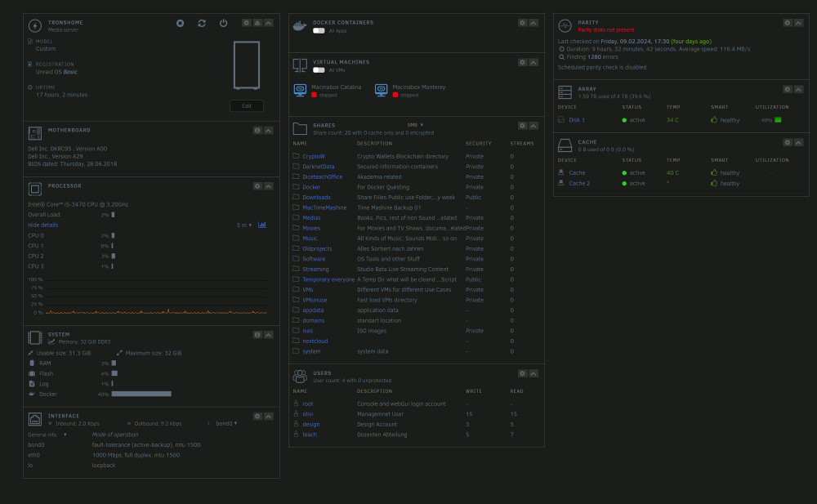Open the MacTimeMashine share
The image size is (817, 504).
(x=324, y=207)
